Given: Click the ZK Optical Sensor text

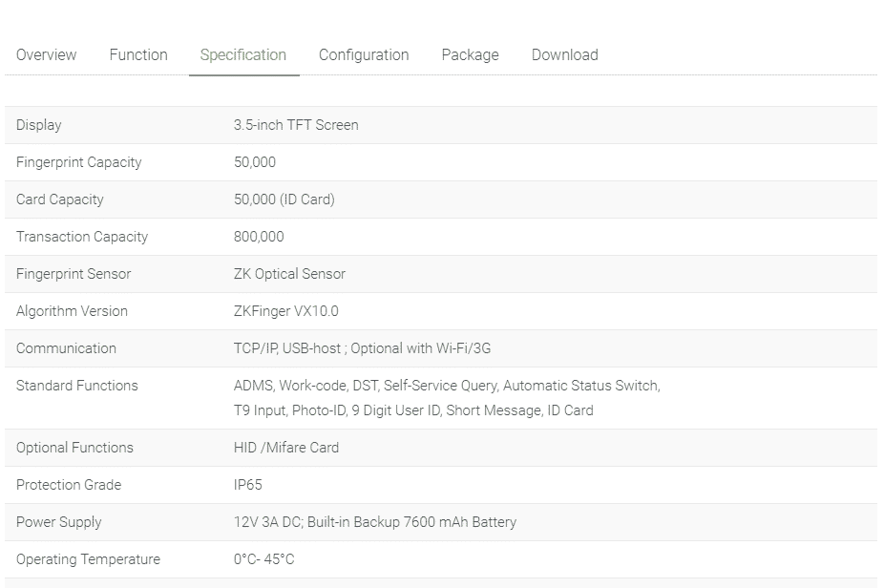Looking at the screenshot, I should [289, 274].
